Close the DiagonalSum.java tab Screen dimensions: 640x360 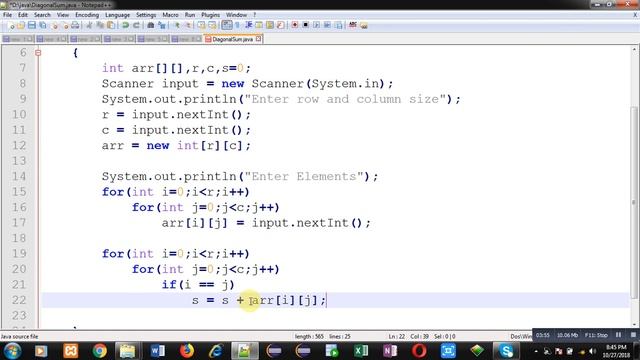click(x=258, y=39)
